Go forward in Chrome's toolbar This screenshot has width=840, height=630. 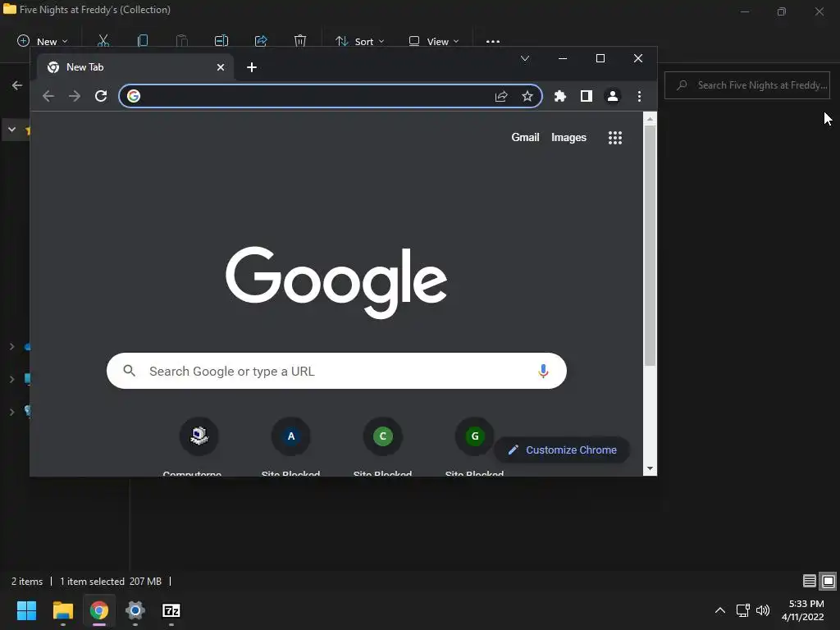(x=75, y=96)
